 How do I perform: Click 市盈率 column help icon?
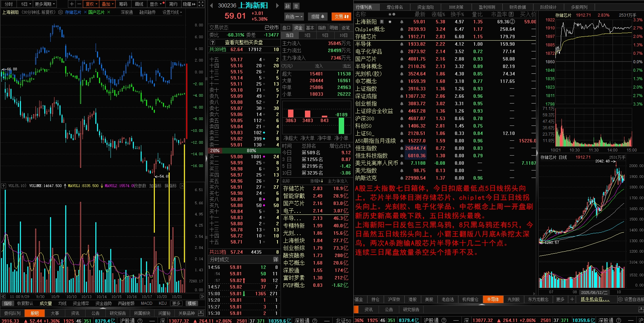click(x=511, y=14)
